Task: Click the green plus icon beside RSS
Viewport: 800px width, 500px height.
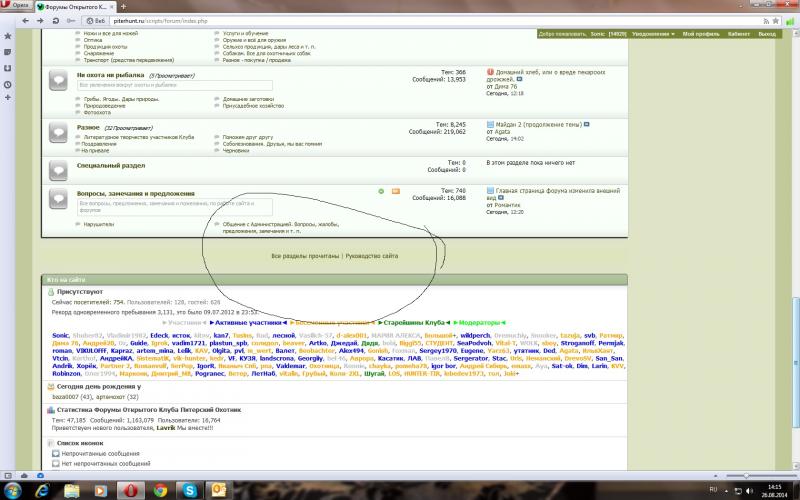Action: tap(381, 190)
